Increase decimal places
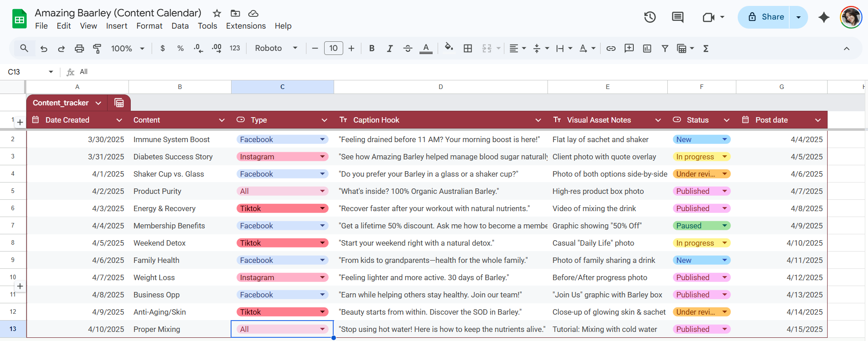This screenshot has width=868, height=341. (x=217, y=48)
